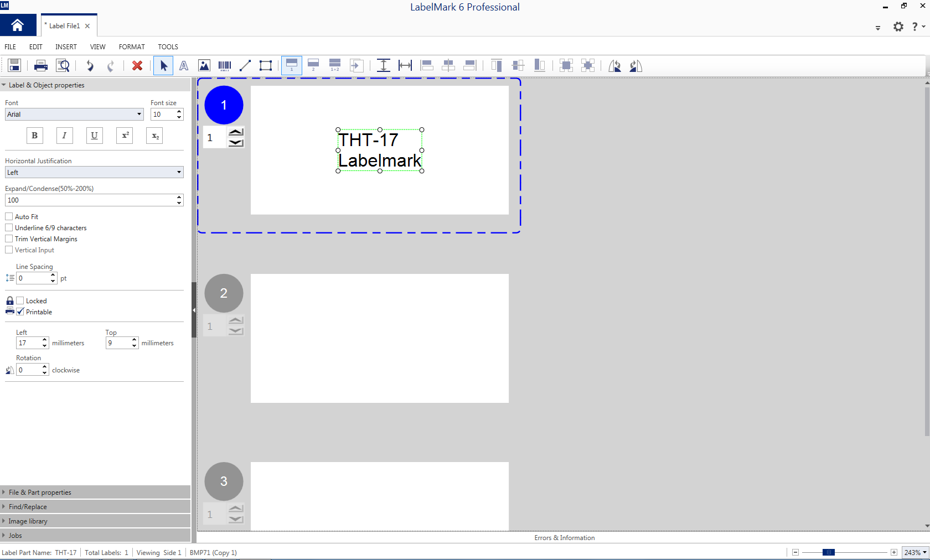This screenshot has height=560, width=930.
Task: Align object to the left
Action: [427, 66]
